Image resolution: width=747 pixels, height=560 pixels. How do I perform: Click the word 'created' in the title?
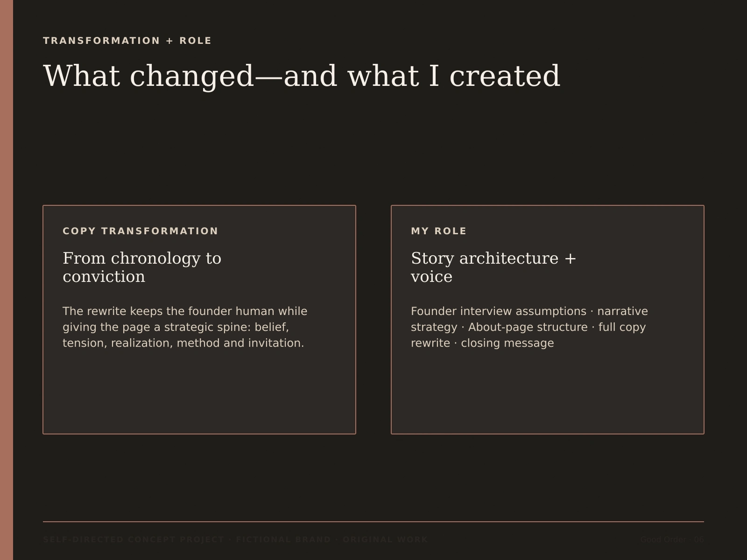coord(505,76)
